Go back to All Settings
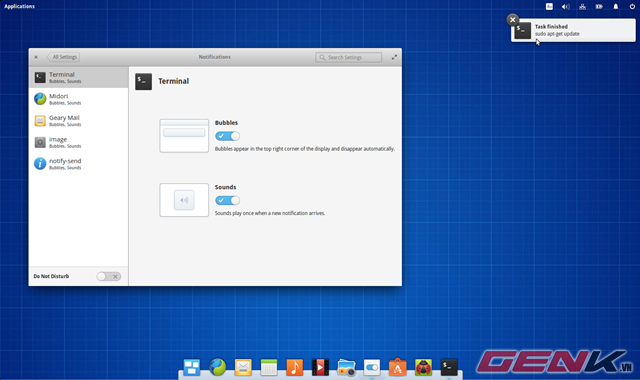640x380 pixels. 64,57
